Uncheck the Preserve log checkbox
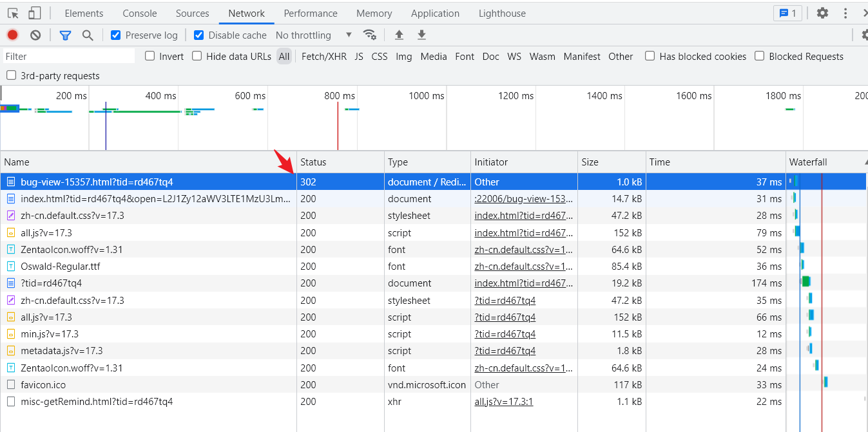868x432 pixels. click(x=116, y=35)
